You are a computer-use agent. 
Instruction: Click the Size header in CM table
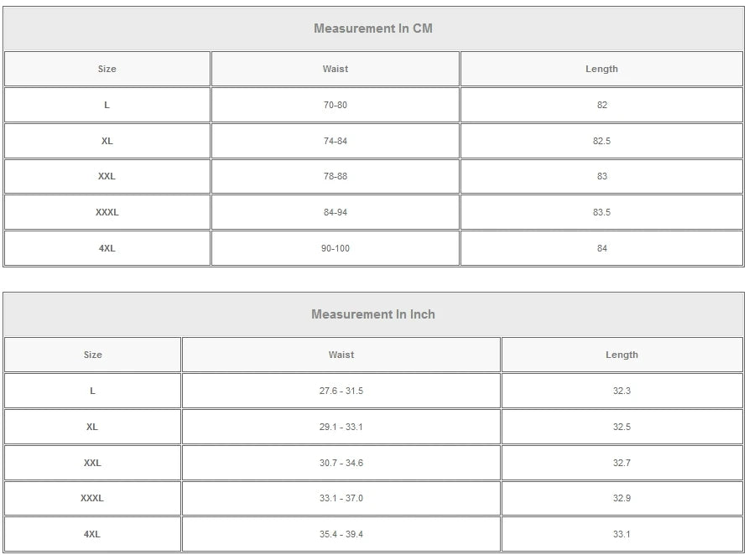click(x=107, y=69)
